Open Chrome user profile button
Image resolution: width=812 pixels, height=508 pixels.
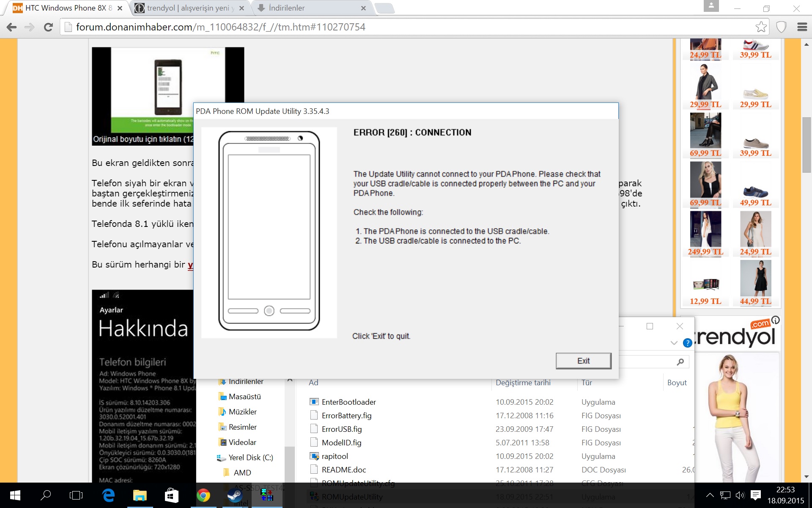point(711,6)
